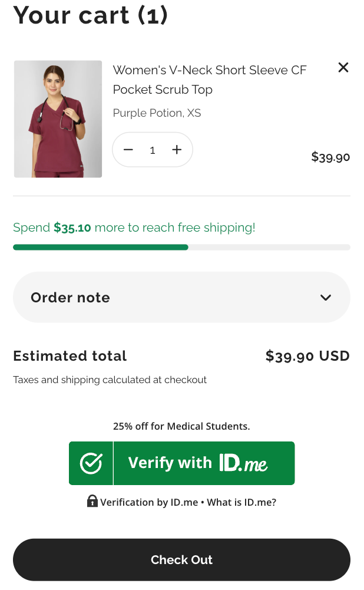The height and width of the screenshot is (590, 364).
Task: Open the Women's V-Neck Scrub Top link
Action: (x=209, y=80)
